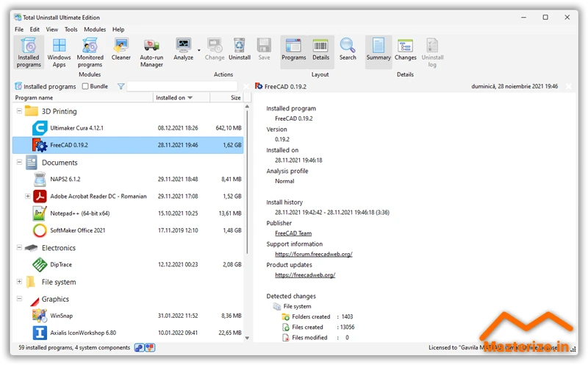Click the Installed programs panel label
588x365 pixels.
click(49, 86)
